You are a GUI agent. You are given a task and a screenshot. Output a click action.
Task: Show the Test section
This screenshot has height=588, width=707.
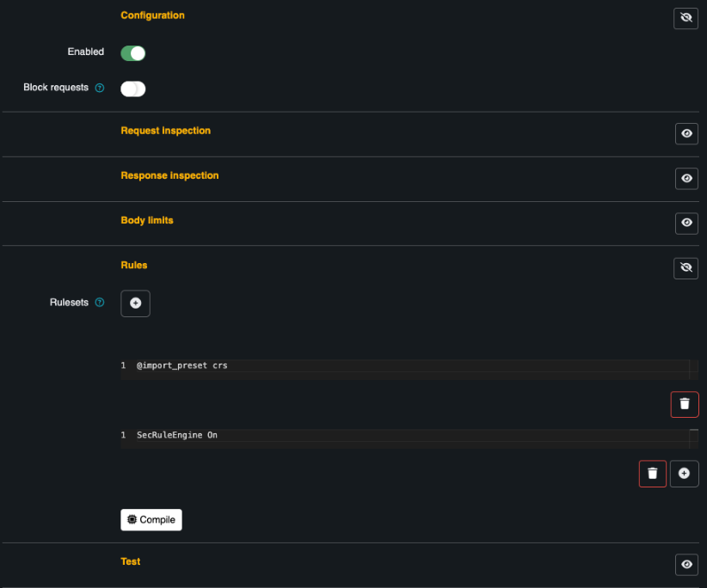[x=686, y=565]
